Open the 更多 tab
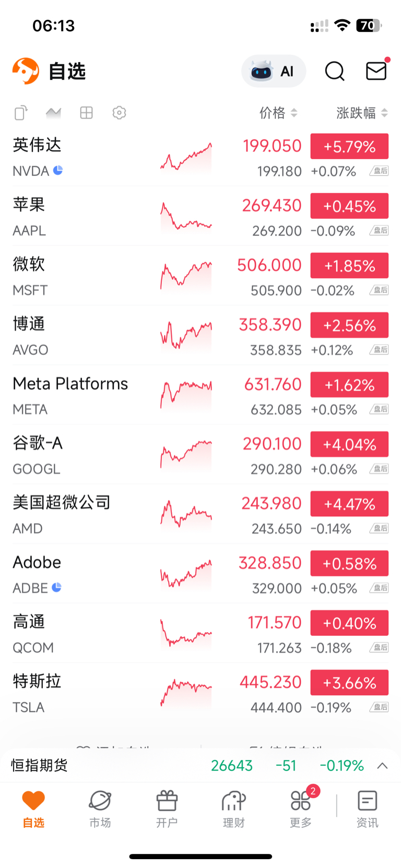401x868 pixels. 301,809
